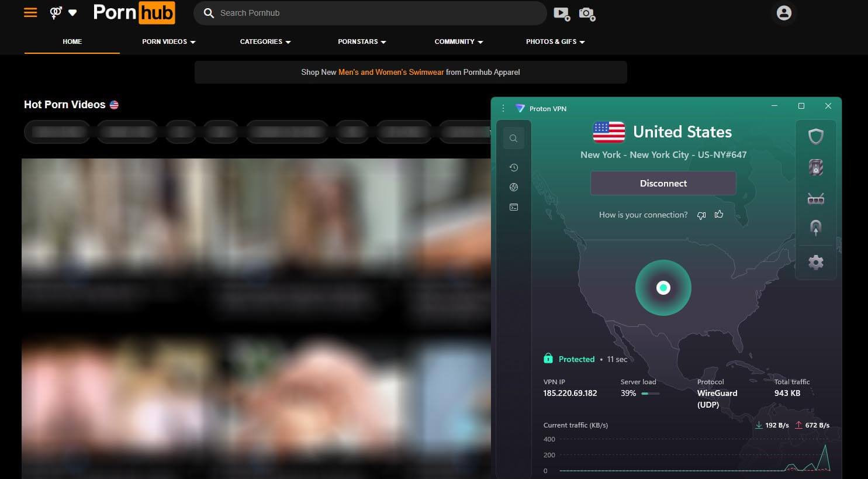
Task: Open the profiles terminal icon in Proton VPN
Action: click(514, 207)
